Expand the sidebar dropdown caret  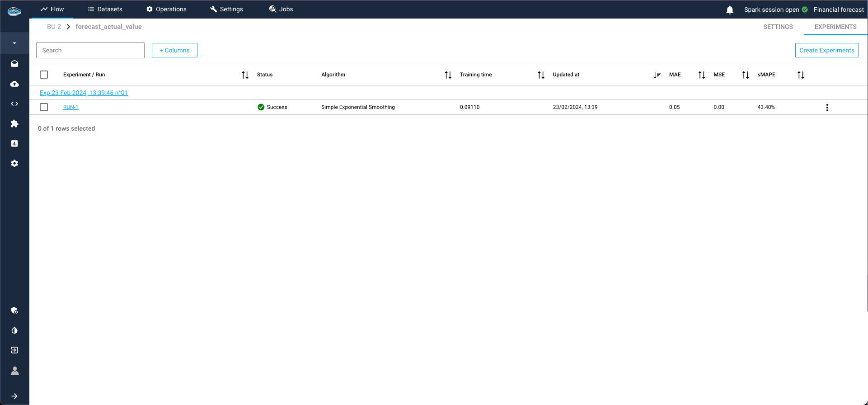point(14,43)
